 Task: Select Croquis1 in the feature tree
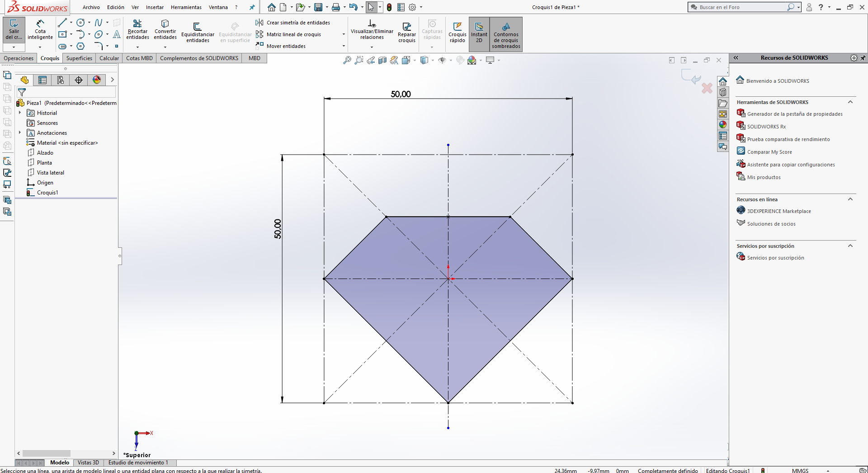point(47,193)
